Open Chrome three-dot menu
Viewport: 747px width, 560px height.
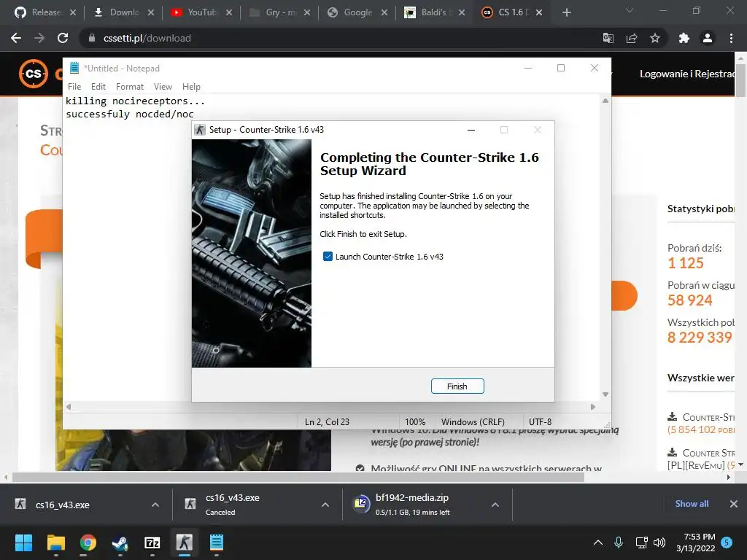[731, 38]
